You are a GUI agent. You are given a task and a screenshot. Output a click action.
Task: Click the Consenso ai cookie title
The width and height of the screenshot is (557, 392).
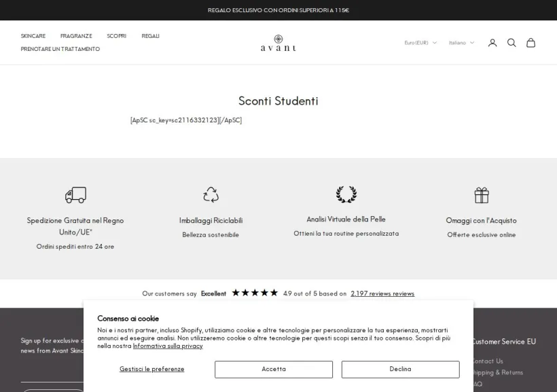128,319
